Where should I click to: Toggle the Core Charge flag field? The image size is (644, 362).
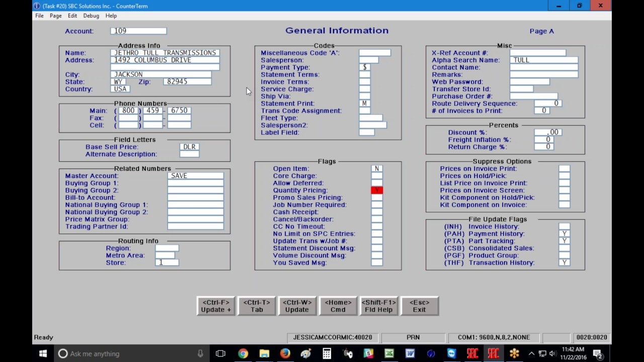(x=377, y=176)
